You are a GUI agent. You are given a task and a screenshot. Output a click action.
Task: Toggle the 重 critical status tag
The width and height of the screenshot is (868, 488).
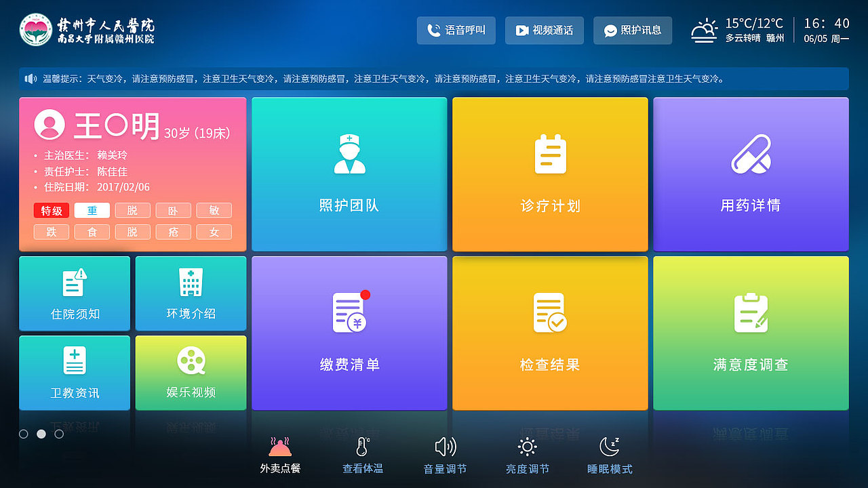[92, 210]
